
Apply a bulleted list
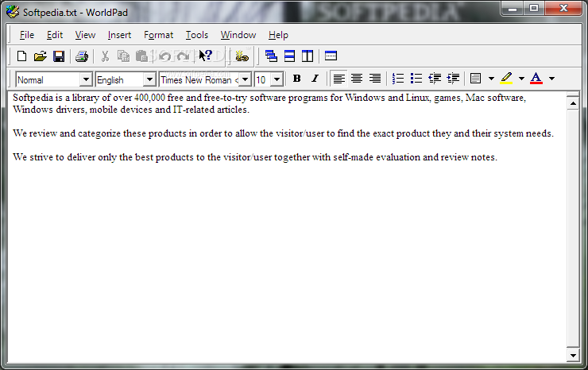tap(416, 79)
